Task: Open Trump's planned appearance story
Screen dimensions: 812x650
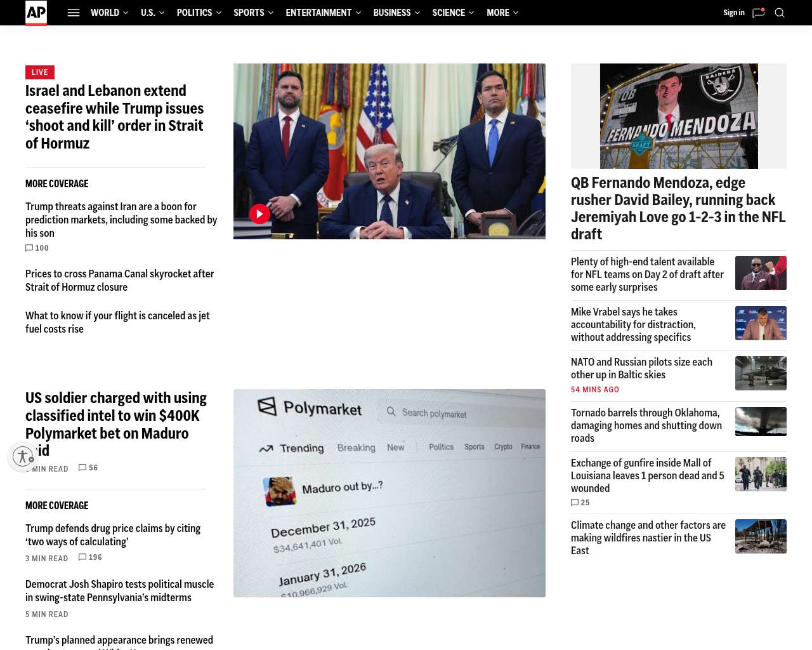Action: (x=119, y=641)
